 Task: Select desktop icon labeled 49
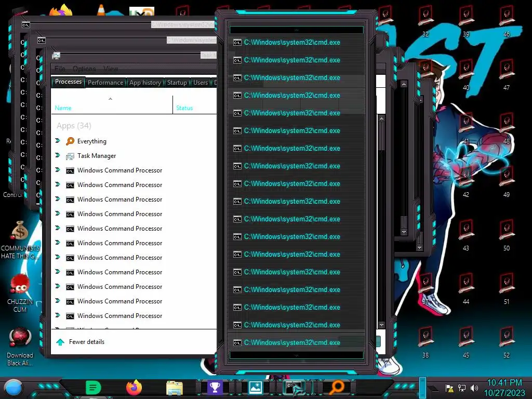pyautogui.click(x=507, y=181)
